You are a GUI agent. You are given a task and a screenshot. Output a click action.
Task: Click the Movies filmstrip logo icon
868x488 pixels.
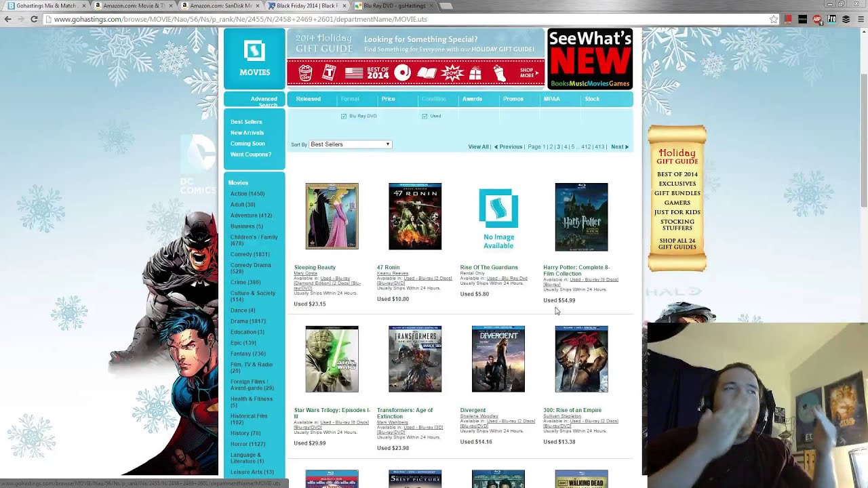[x=254, y=51]
